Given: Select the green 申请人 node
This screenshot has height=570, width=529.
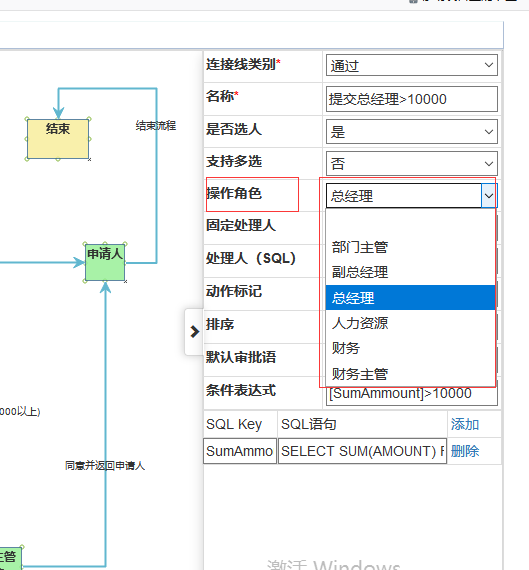Looking at the screenshot, I should click(x=105, y=262).
